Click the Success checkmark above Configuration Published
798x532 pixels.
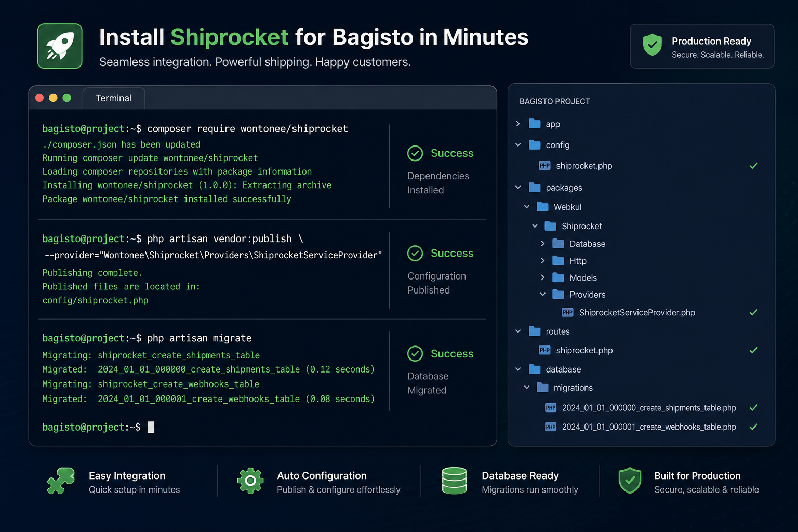[x=415, y=253]
